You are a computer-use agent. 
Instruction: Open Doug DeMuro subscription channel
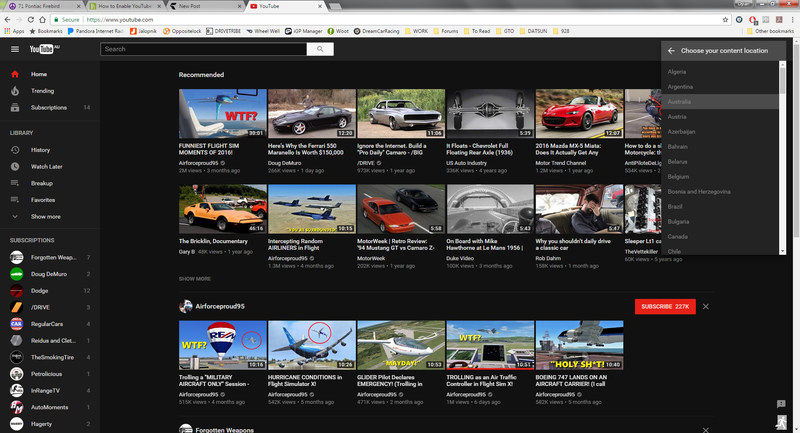point(50,274)
